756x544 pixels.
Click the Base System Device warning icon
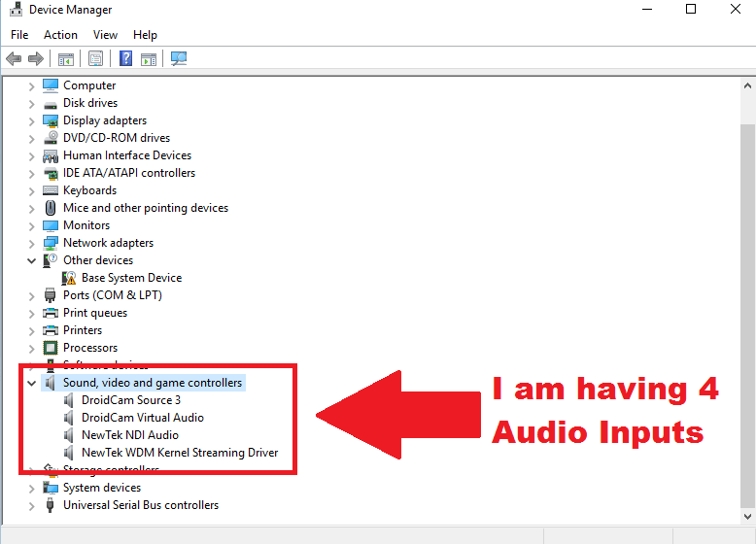point(69,278)
